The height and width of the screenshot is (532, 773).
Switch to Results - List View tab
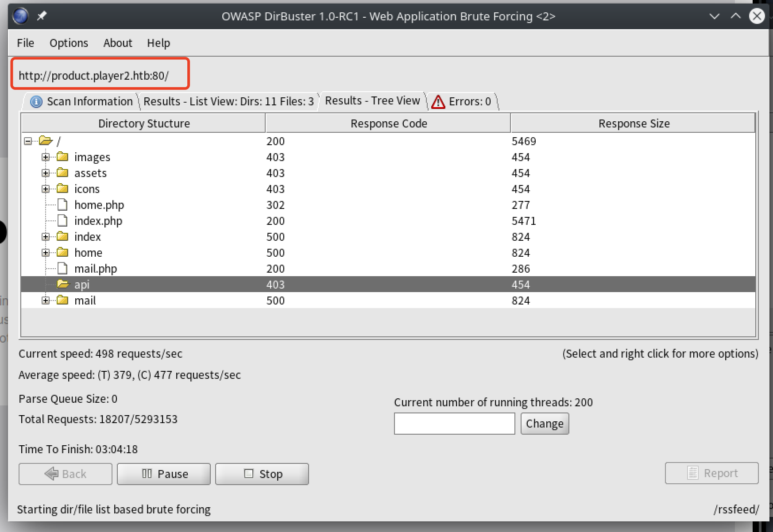(x=228, y=101)
